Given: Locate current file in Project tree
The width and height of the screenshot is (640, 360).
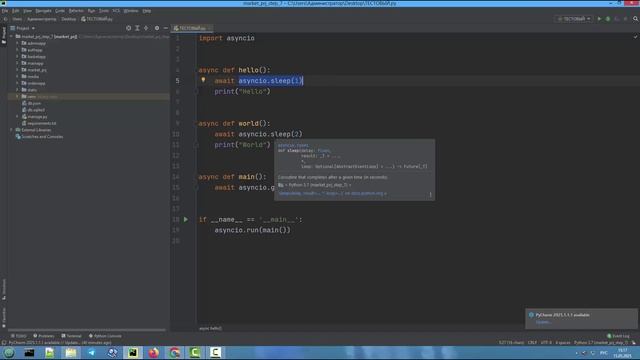Looking at the screenshot, I should 129,28.
